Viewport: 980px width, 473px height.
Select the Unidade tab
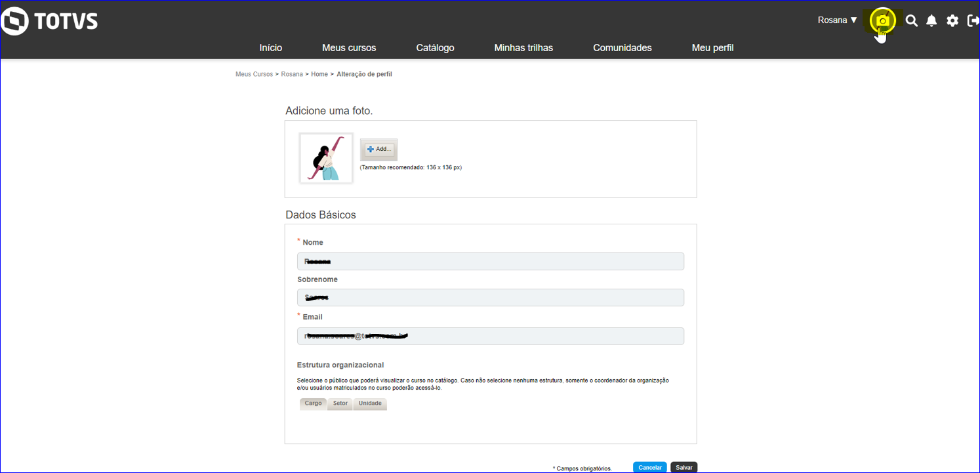coord(370,403)
